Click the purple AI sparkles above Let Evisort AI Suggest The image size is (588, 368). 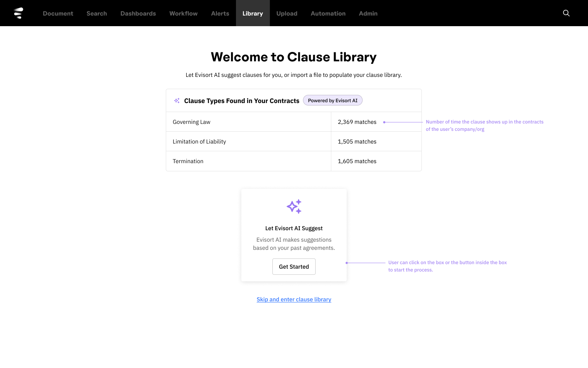[x=294, y=206]
